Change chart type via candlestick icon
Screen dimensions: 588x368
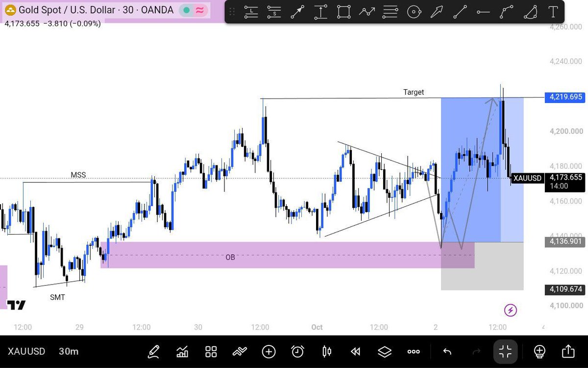coord(327,351)
